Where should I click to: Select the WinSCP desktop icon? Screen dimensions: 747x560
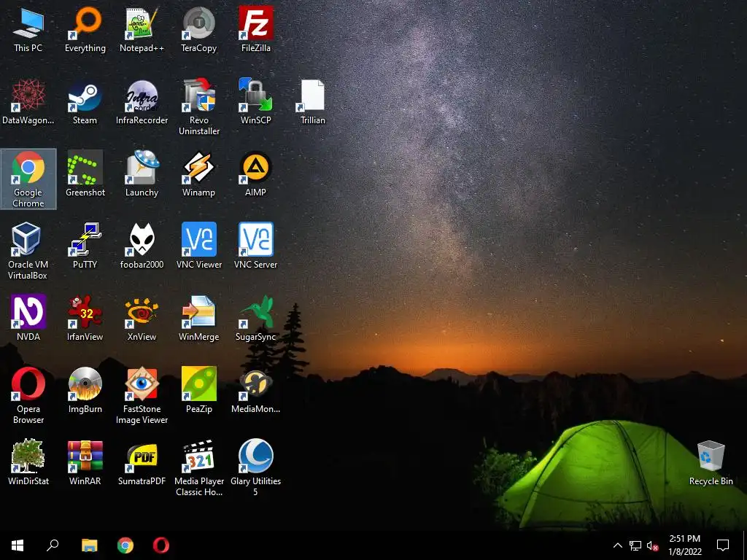[x=256, y=101]
